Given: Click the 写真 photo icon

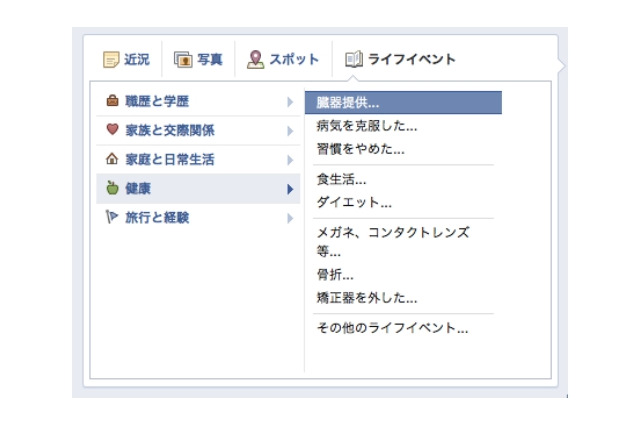Looking at the screenshot, I should click(x=183, y=60).
